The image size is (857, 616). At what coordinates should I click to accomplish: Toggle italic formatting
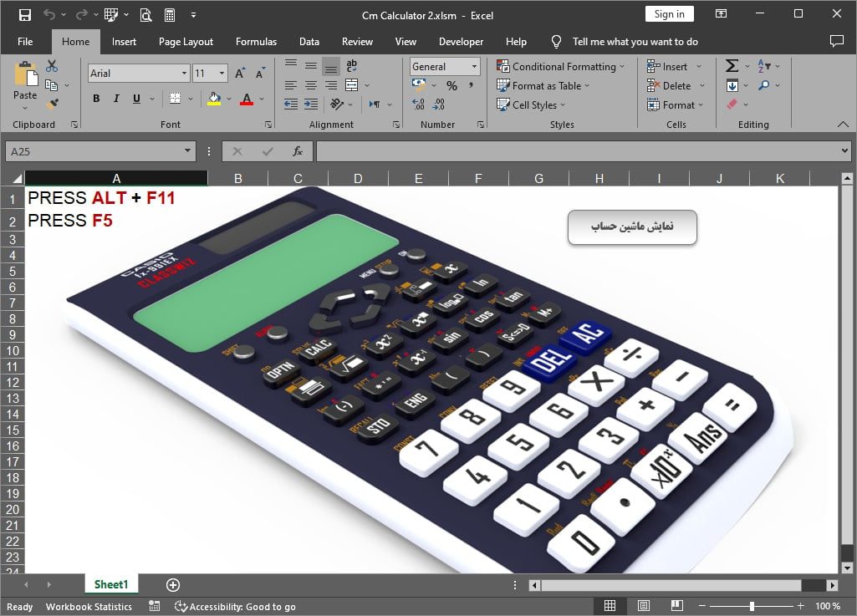tap(116, 99)
